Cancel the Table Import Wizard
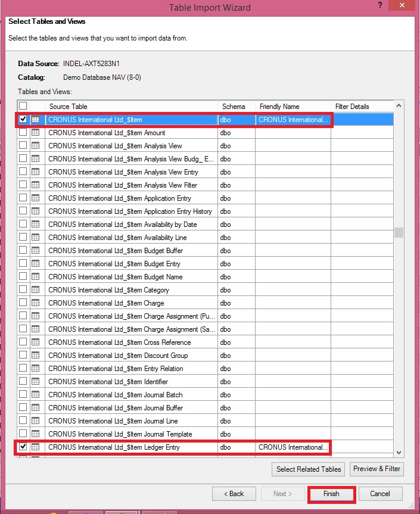The width and height of the screenshot is (420, 514). 380,494
